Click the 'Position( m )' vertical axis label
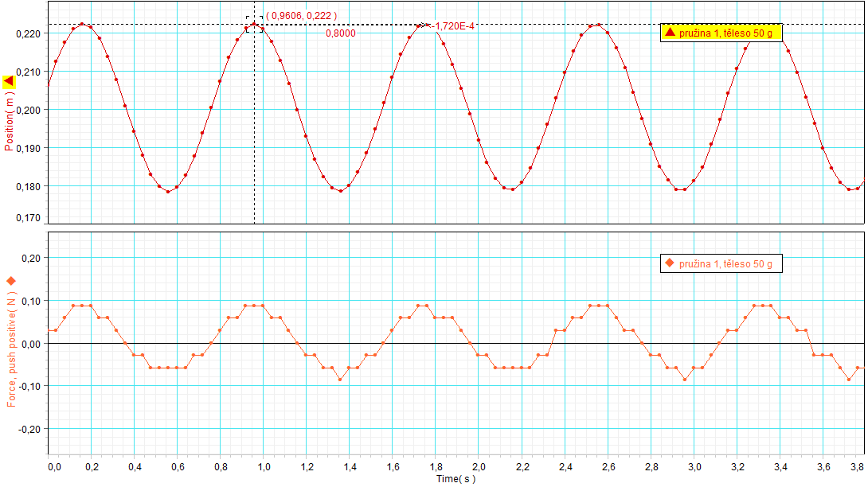This screenshot has width=868, height=487. pos(9,122)
